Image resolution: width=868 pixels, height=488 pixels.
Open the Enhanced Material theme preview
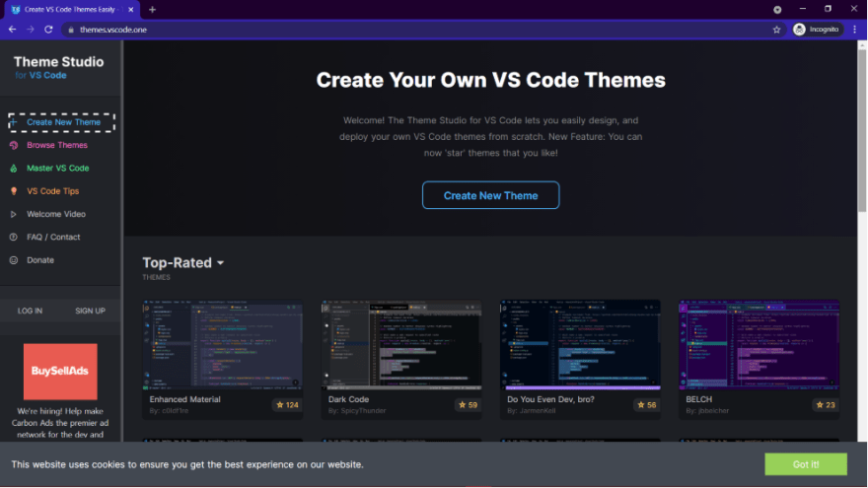tap(223, 345)
